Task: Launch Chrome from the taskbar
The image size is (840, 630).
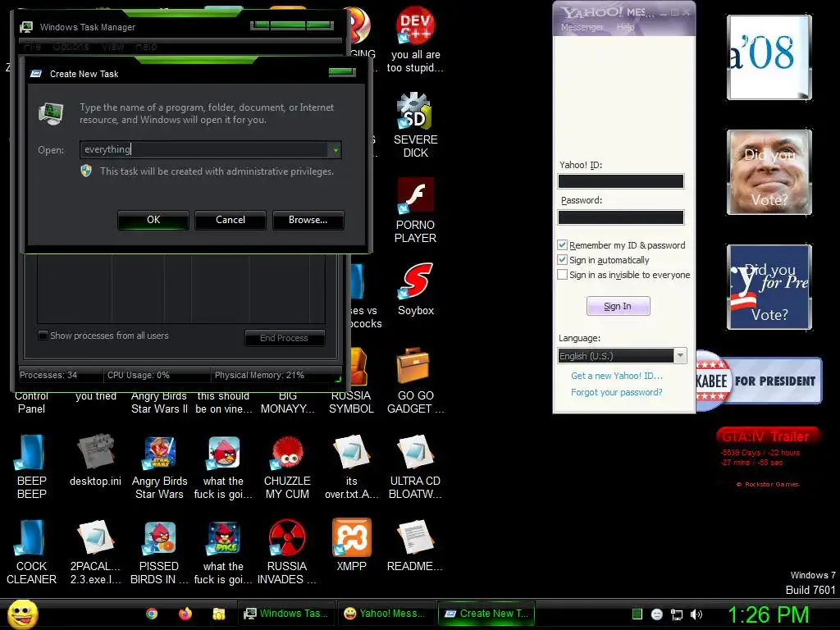Action: 152,614
